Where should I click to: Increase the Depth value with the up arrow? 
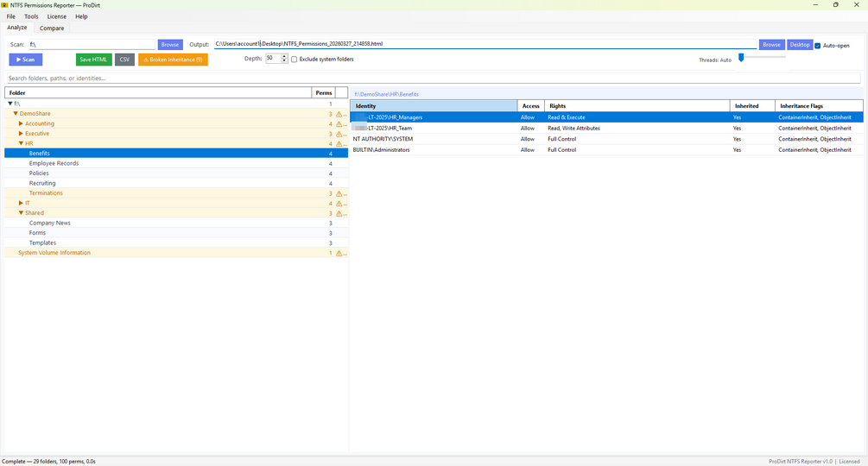pos(284,56)
